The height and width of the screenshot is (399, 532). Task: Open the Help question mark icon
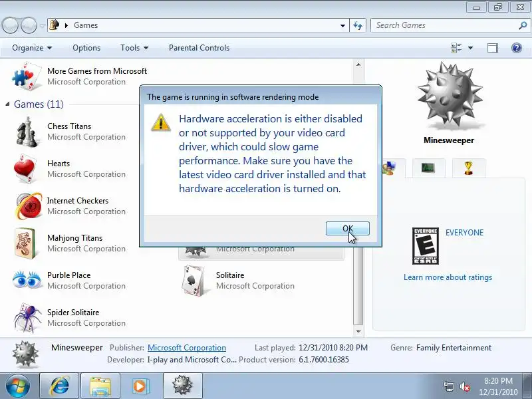[517, 48]
